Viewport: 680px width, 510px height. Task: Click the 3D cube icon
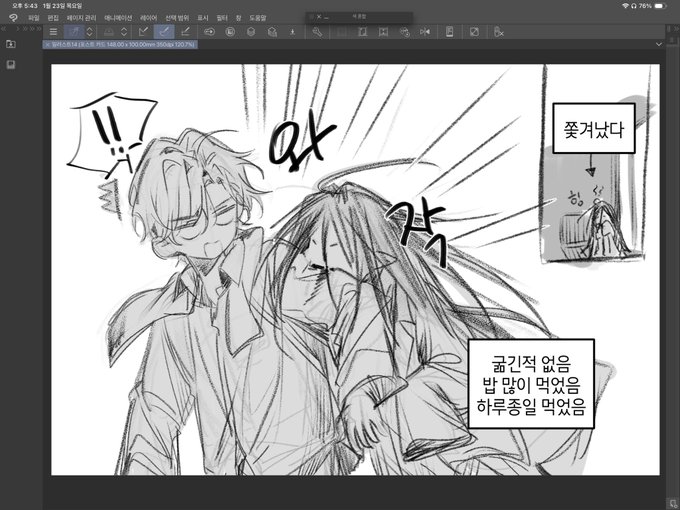251,32
